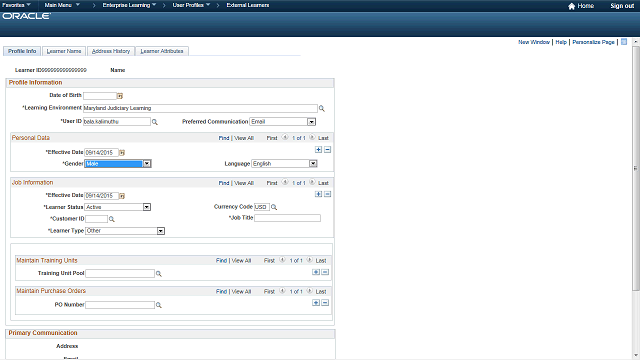Expand Favorites menu

click(x=16, y=5)
